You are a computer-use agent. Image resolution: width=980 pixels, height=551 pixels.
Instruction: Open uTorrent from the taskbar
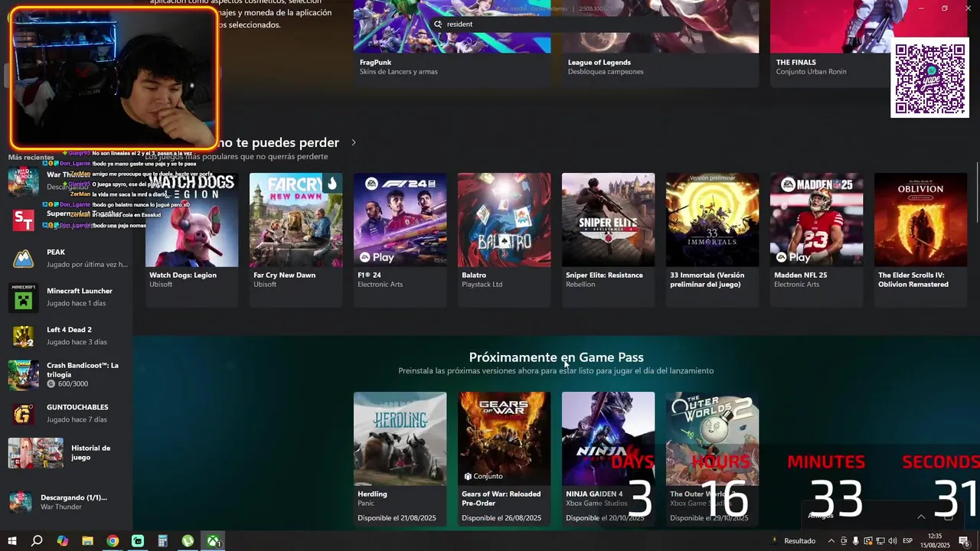[188, 541]
